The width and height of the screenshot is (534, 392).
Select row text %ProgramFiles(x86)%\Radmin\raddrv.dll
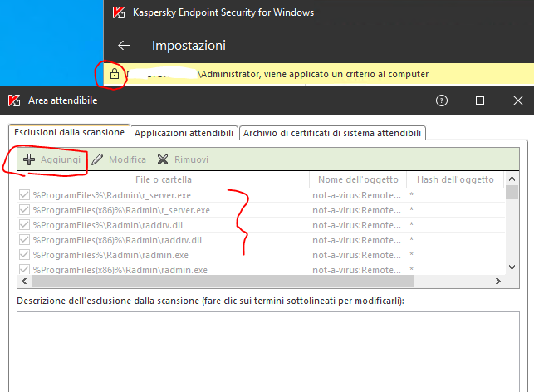click(117, 240)
